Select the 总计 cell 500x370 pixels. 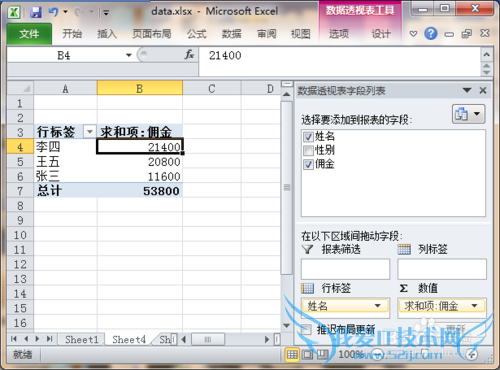coord(65,191)
